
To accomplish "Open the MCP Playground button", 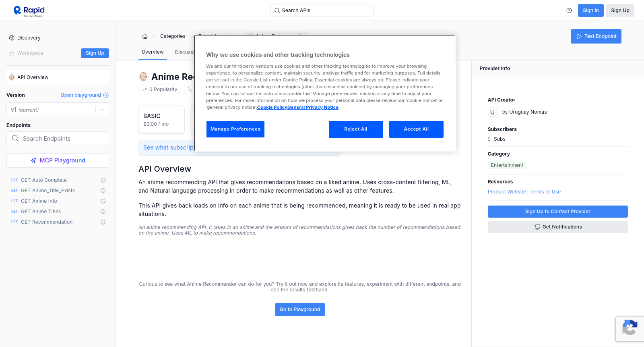I will coord(58,160).
